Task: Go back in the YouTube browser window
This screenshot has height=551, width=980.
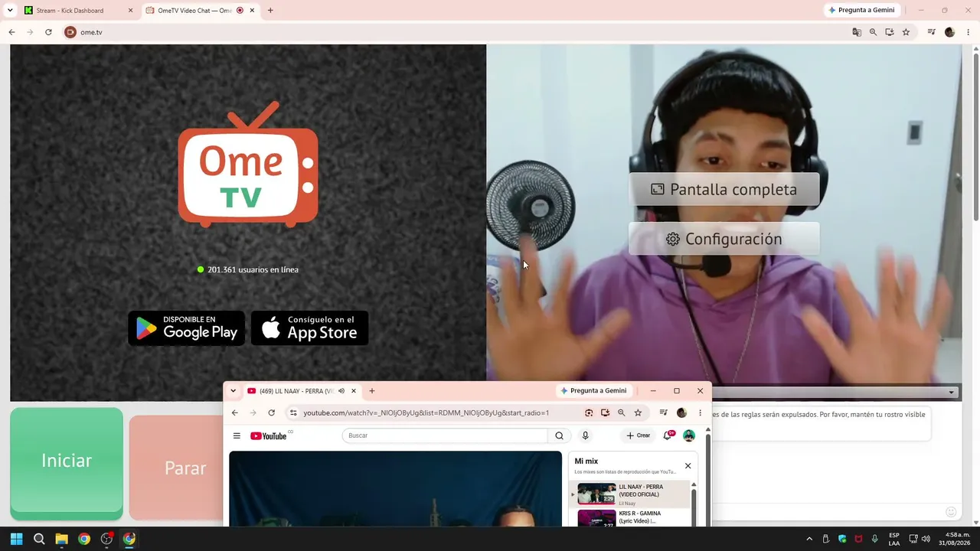Action: [x=235, y=412]
